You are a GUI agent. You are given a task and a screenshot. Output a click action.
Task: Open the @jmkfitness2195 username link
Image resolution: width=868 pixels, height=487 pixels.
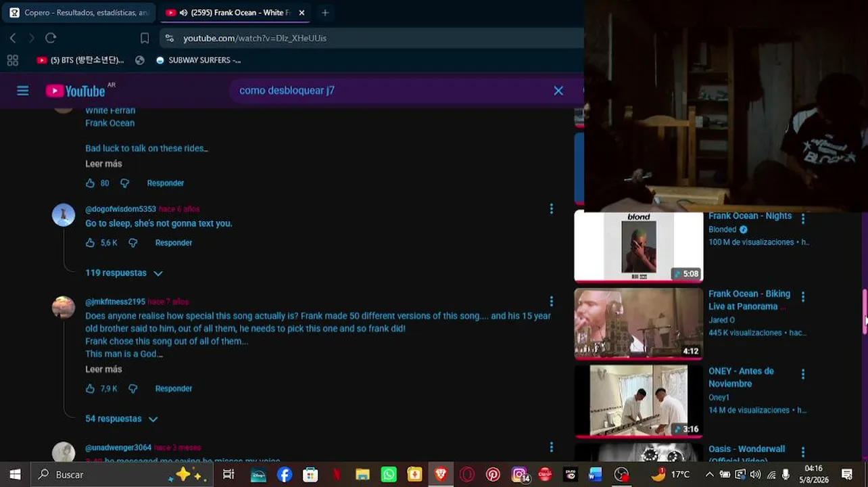tap(115, 302)
